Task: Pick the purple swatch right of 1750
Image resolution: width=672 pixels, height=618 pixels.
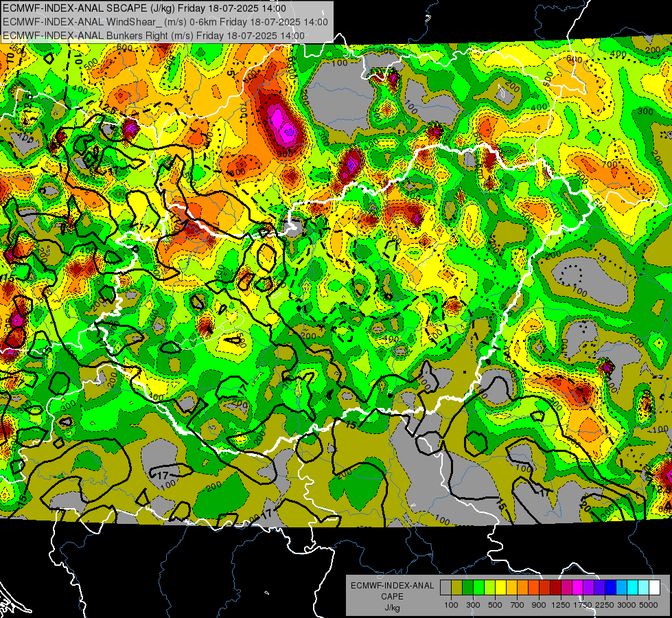Action: pyautogui.click(x=588, y=588)
